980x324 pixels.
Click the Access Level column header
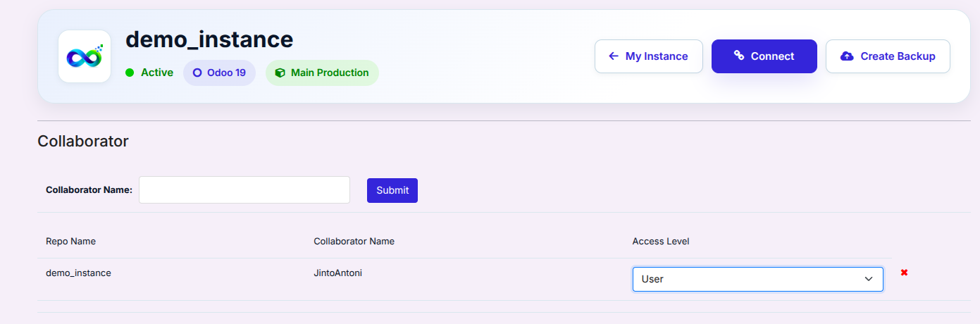[661, 241]
